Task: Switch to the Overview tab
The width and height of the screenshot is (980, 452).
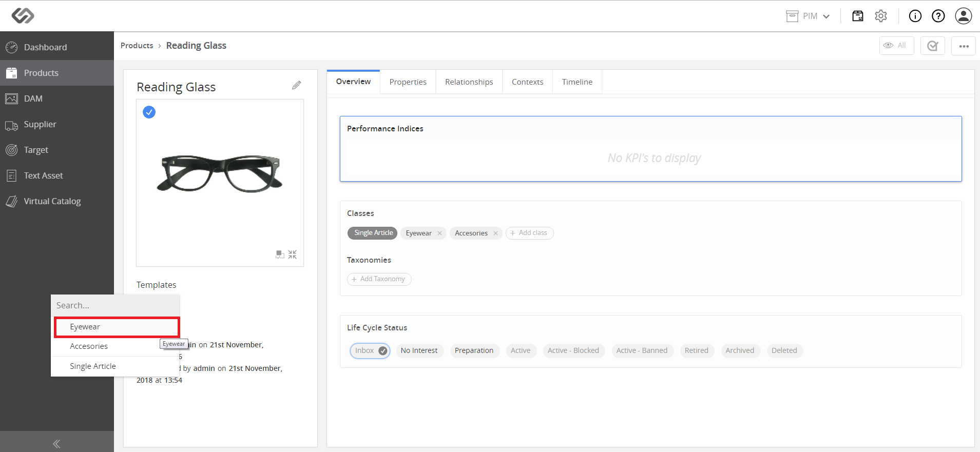Action: point(353,82)
